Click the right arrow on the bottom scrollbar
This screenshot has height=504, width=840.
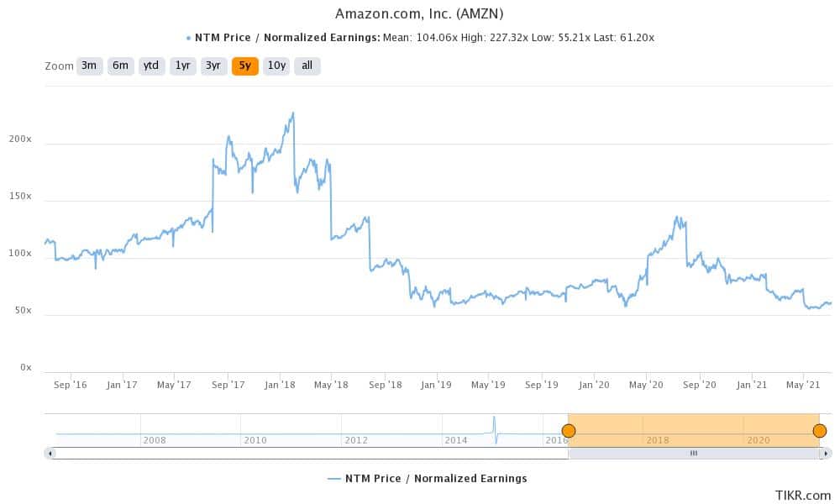point(825,453)
